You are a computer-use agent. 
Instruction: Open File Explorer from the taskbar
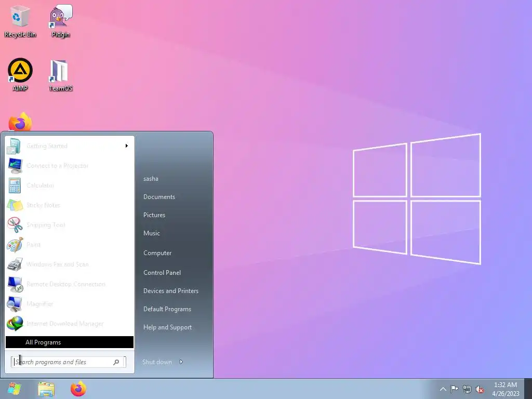[x=46, y=389]
